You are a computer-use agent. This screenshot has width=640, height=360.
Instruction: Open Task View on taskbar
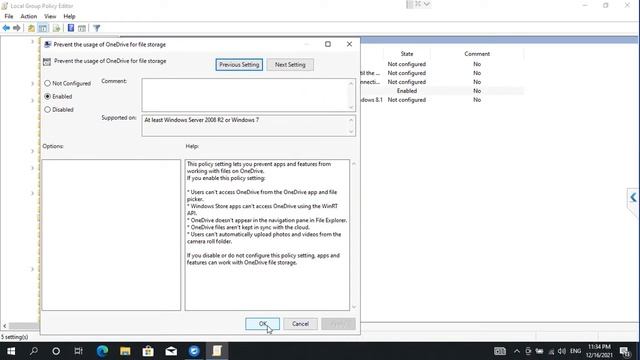[79, 351]
